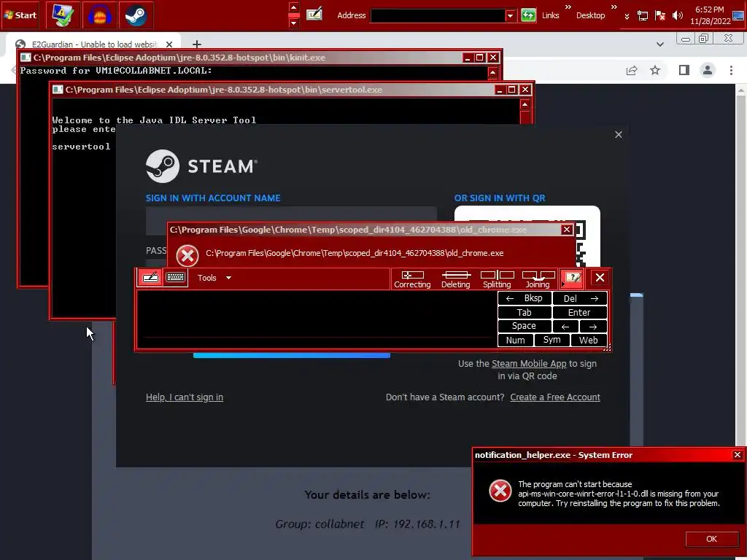This screenshot has width=747, height=560.
Task: Close the Steam sign-in dialog
Action: point(619,135)
